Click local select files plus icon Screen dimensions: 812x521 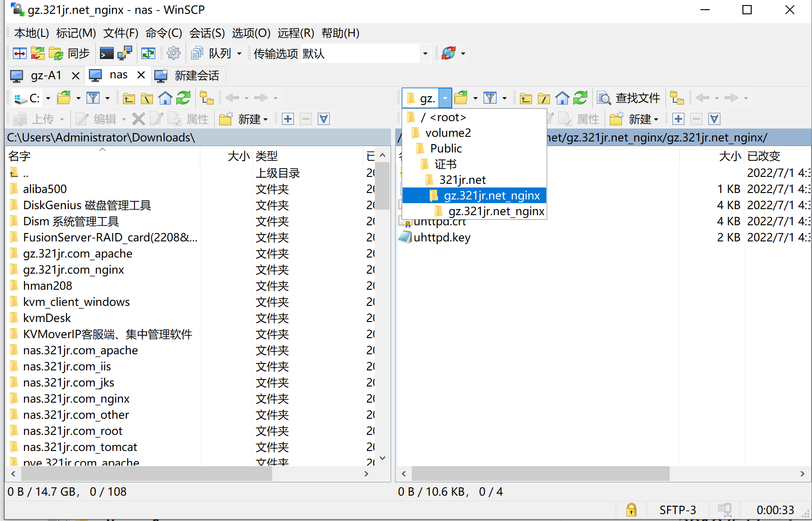point(288,119)
